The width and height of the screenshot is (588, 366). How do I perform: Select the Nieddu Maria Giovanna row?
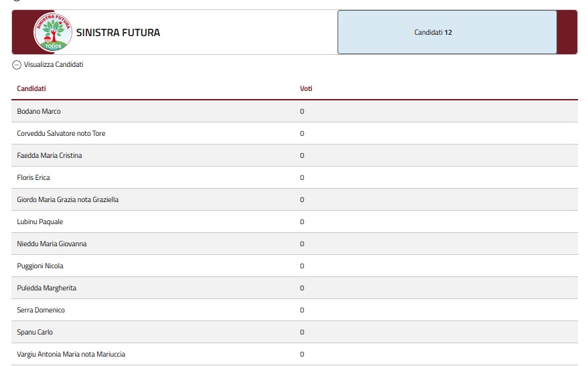[x=295, y=244]
